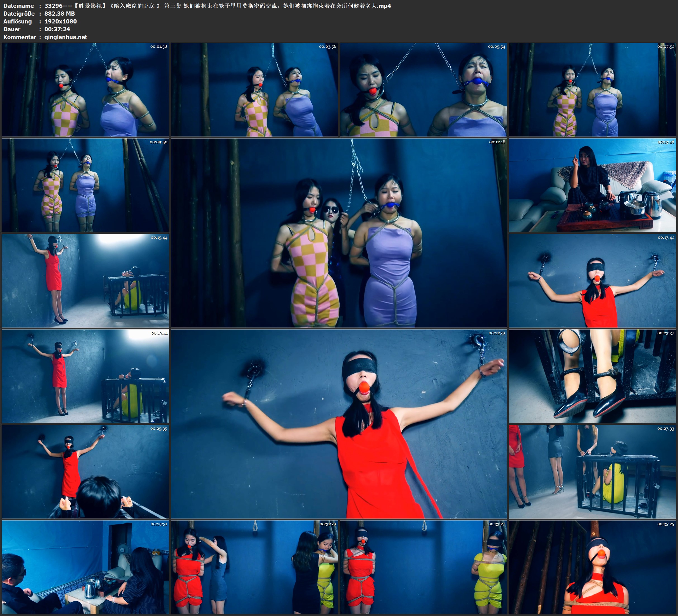The height and width of the screenshot is (616, 678).
Task: Click the qinglanhua.net comment text
Action: point(66,37)
